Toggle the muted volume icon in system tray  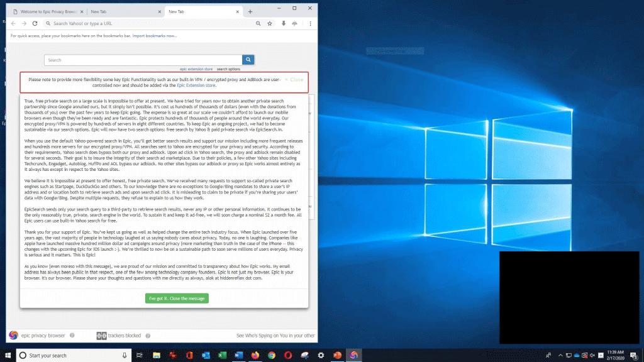click(x=592, y=356)
